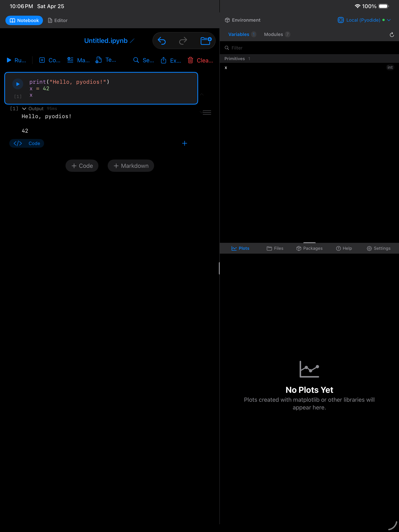Run the first code cell
The width and height of the screenshot is (399, 532).
point(18,84)
